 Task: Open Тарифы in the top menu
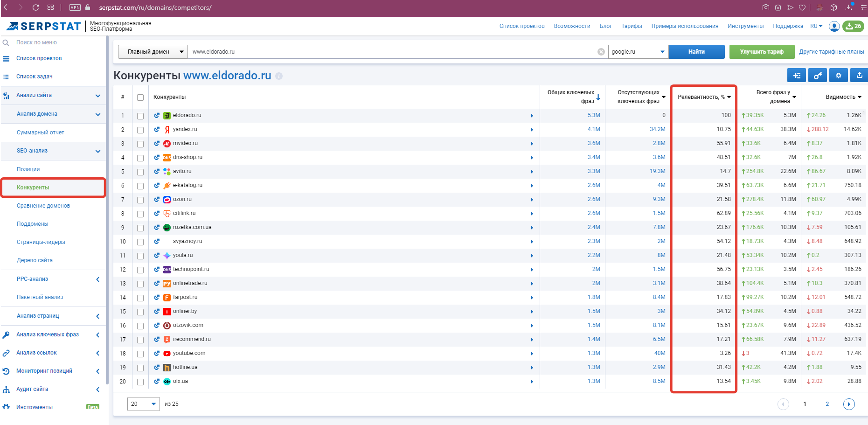632,26
